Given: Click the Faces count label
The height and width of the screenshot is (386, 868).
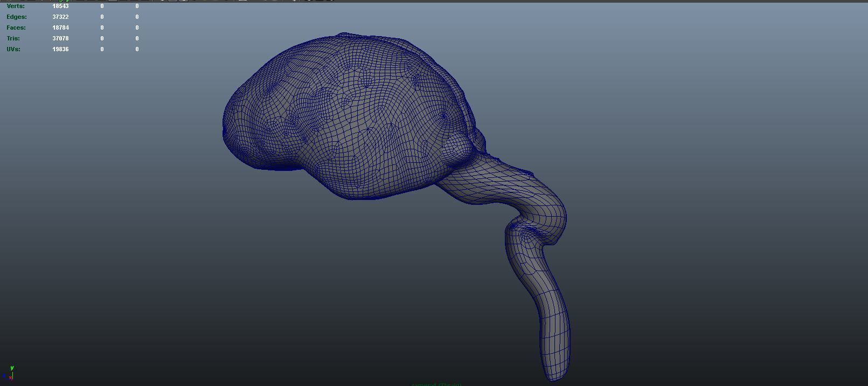Looking at the screenshot, I should [x=16, y=27].
